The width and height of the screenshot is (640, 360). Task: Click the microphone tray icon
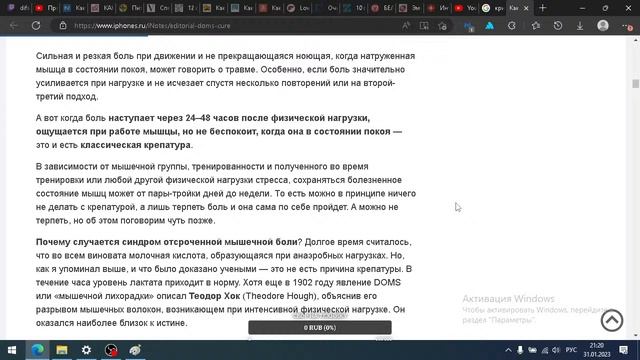pos(520,350)
